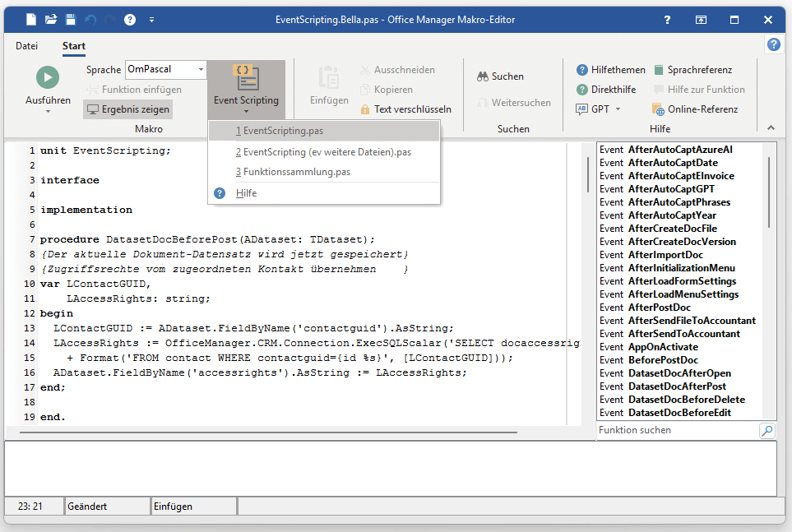Image resolution: width=792 pixels, height=532 pixels.
Task: Expand the GPT dropdown
Action: point(618,109)
